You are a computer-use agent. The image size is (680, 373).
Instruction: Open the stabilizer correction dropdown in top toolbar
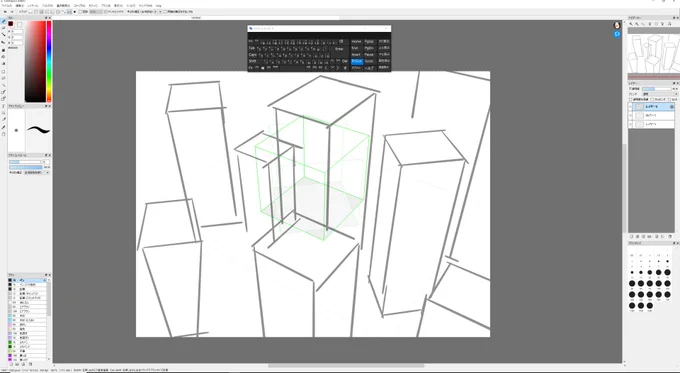[x=158, y=12]
